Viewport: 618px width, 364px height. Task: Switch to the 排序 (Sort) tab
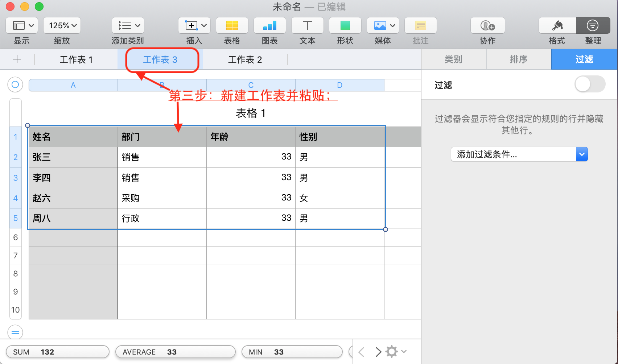pos(519,59)
